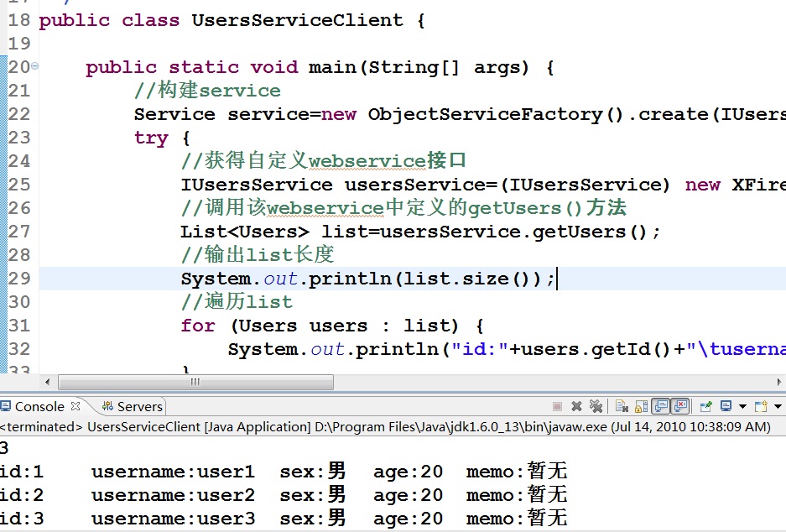Viewport: 786px width, 532px height.
Task: Expand the Display Selected Console dropdown arrow
Action: (x=742, y=407)
